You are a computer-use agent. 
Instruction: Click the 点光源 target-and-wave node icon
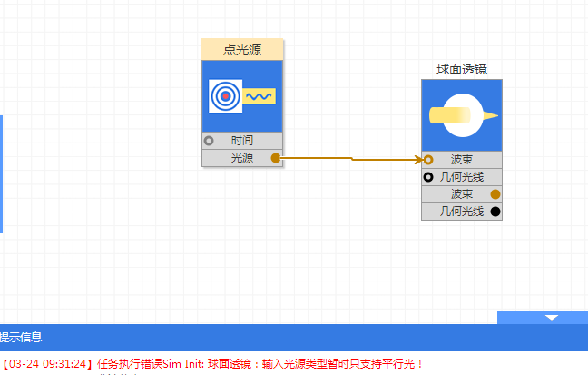[x=242, y=96]
